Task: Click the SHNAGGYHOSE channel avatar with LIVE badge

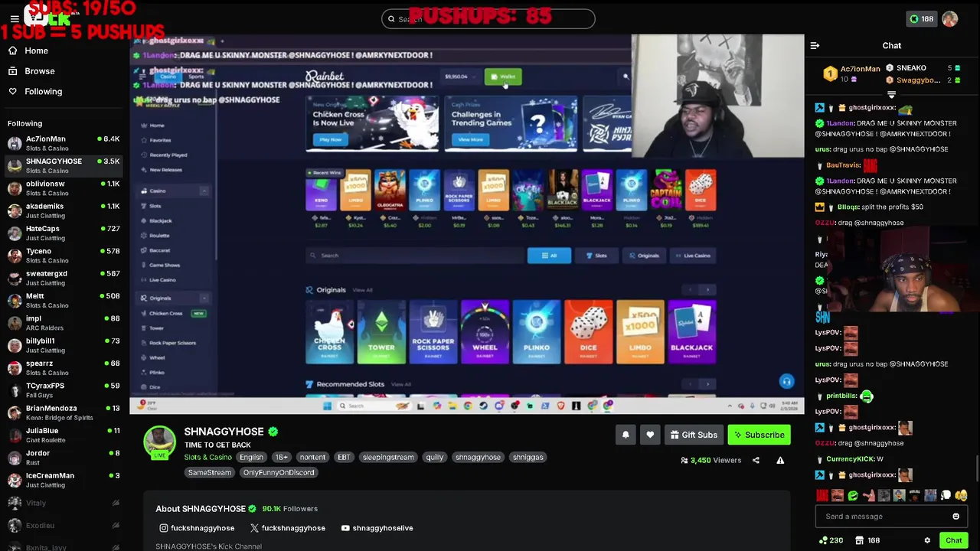Action: pos(160,442)
